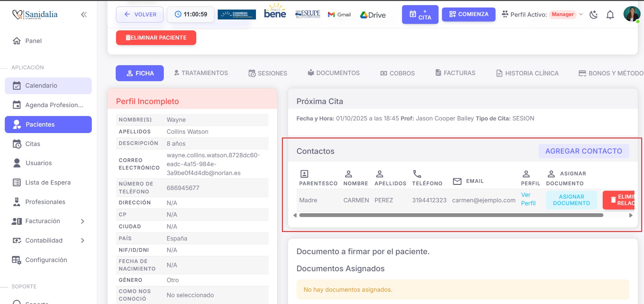Toggle dark mode moon icon
The width and height of the screenshot is (644, 304).
593,15
